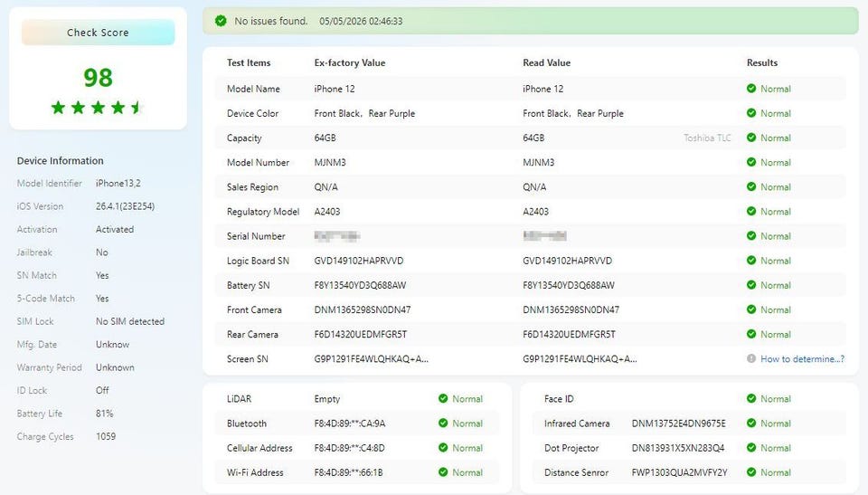Click the green check icon in the Bluetooth row
The height and width of the screenshot is (495, 868).
[x=443, y=423]
